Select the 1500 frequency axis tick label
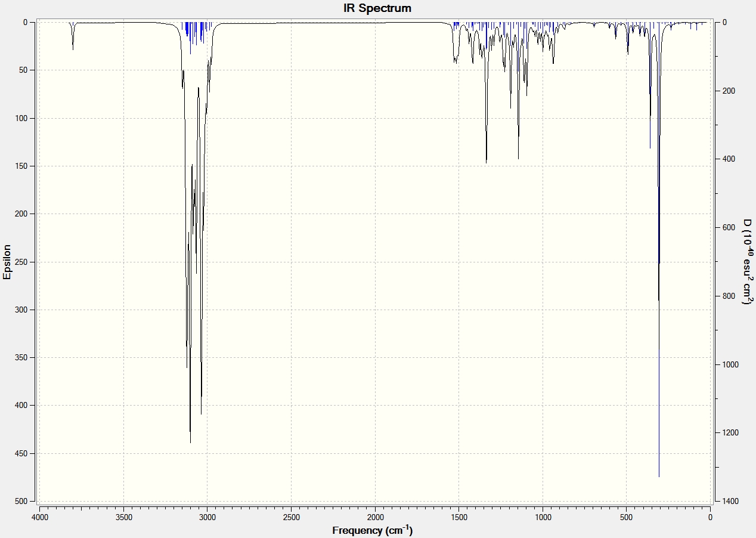 [459, 518]
